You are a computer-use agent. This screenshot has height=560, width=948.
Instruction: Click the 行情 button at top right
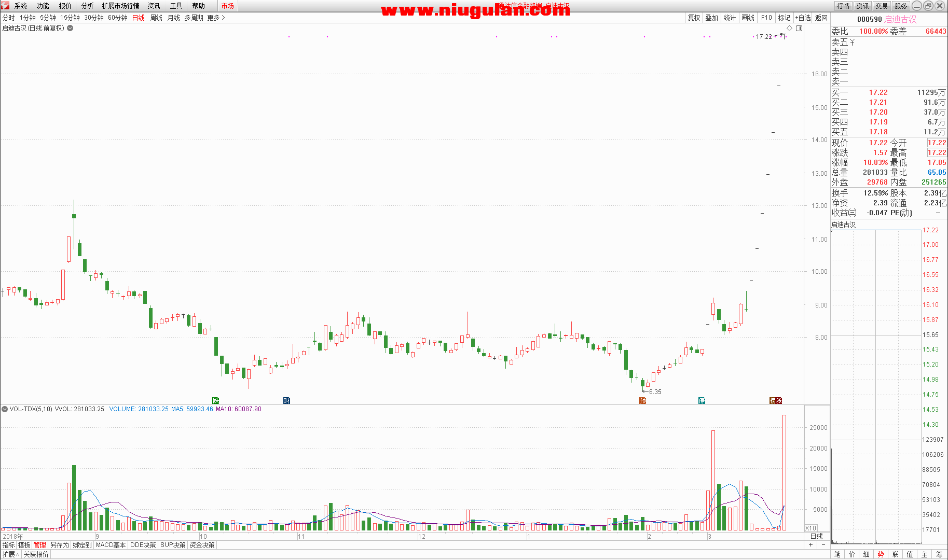[844, 6]
